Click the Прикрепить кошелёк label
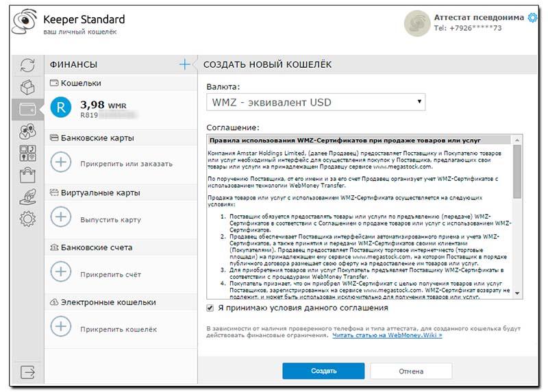 click(x=119, y=330)
